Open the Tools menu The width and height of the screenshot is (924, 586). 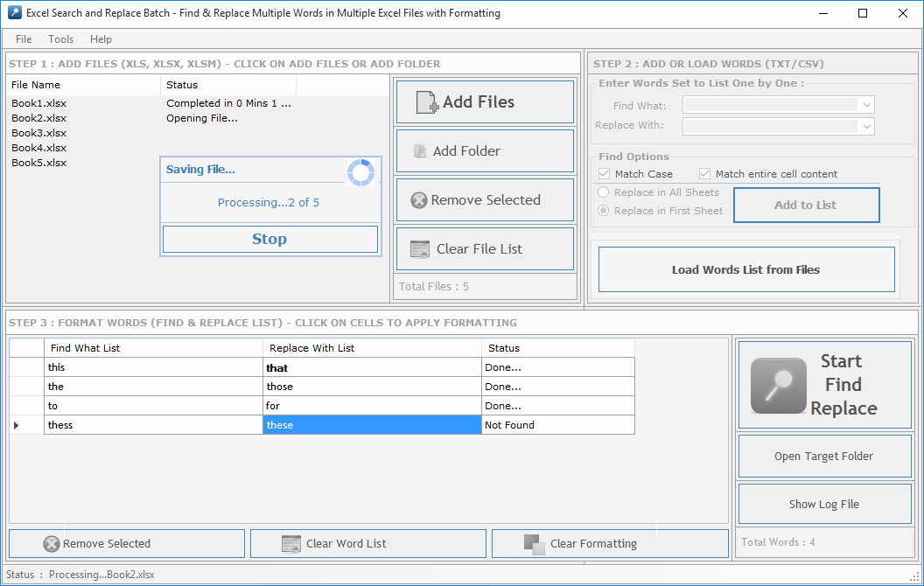tap(61, 39)
